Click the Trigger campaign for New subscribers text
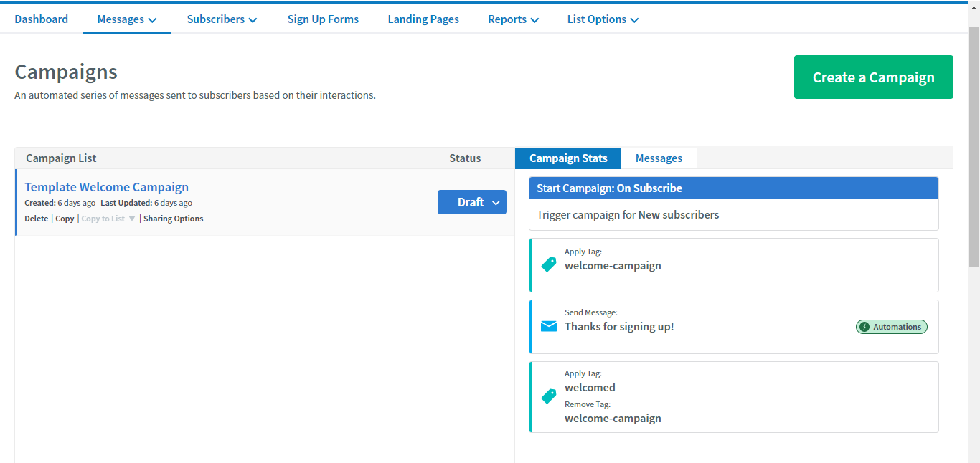The height and width of the screenshot is (463, 980). [628, 215]
